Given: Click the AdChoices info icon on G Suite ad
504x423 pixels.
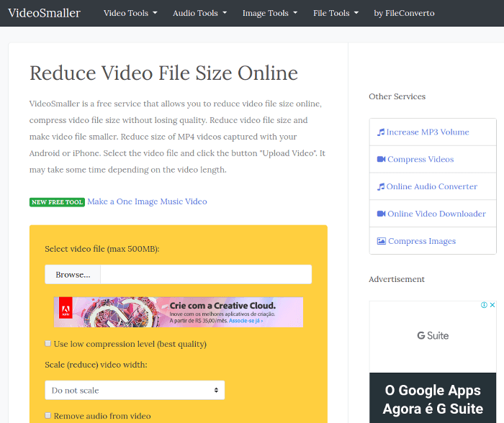Looking at the screenshot, I should (484, 305).
